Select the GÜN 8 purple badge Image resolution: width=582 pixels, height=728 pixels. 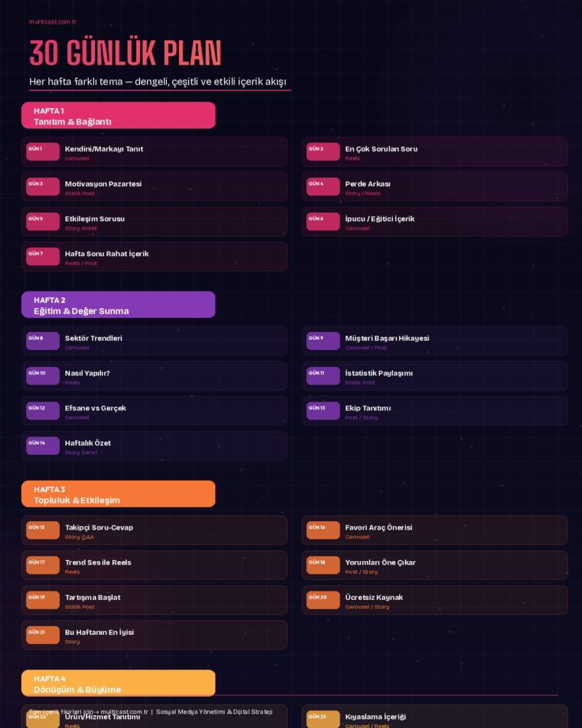click(x=43, y=341)
